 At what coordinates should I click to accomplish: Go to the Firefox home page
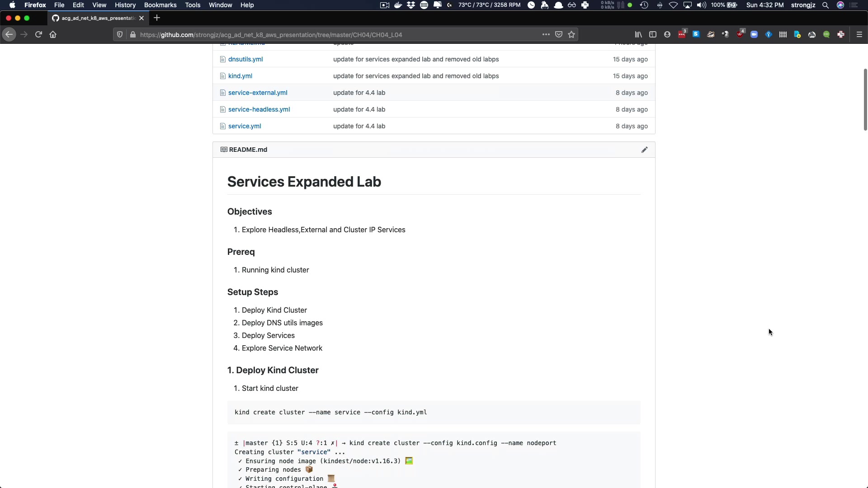(x=53, y=35)
